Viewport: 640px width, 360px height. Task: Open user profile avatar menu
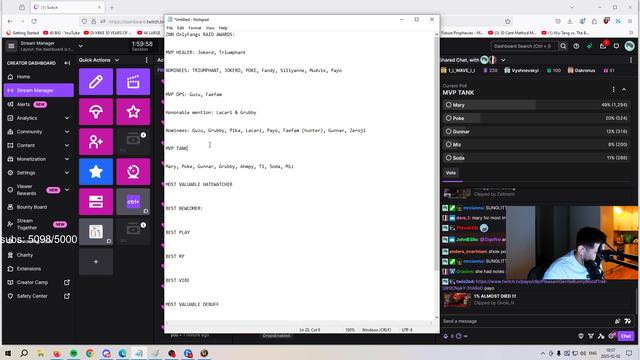[x=629, y=46]
